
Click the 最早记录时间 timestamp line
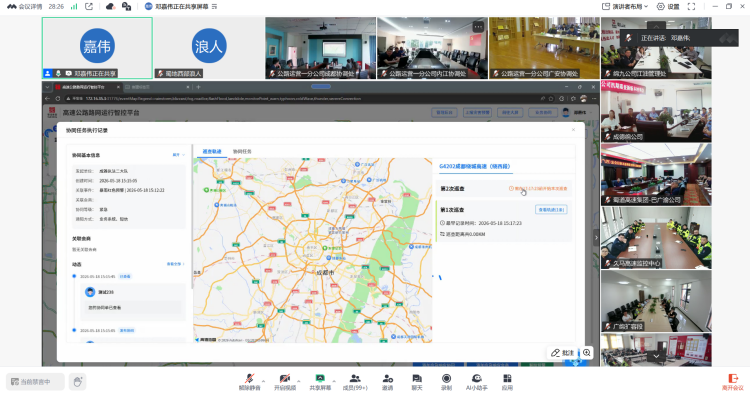(x=481, y=223)
